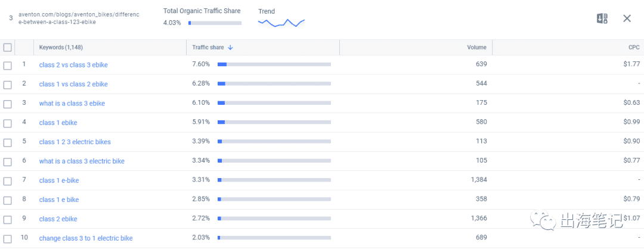Click the 7.60% traffic share bar
The image size is (644, 249).
(274, 65)
